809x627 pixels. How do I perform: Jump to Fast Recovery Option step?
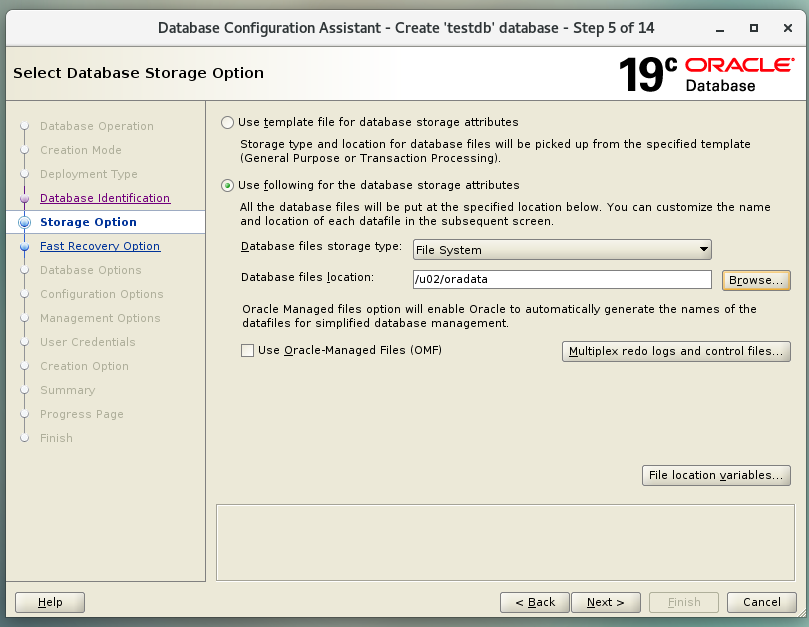(x=100, y=246)
